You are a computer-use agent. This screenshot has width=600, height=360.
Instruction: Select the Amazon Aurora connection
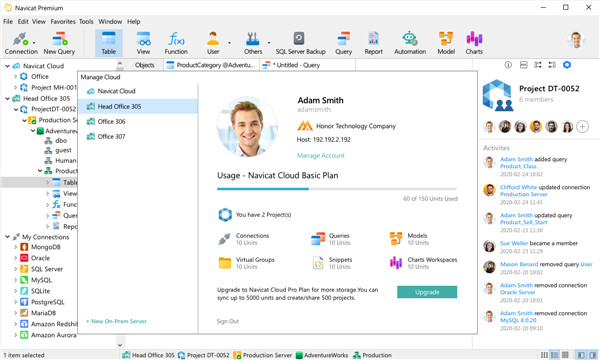(48, 335)
